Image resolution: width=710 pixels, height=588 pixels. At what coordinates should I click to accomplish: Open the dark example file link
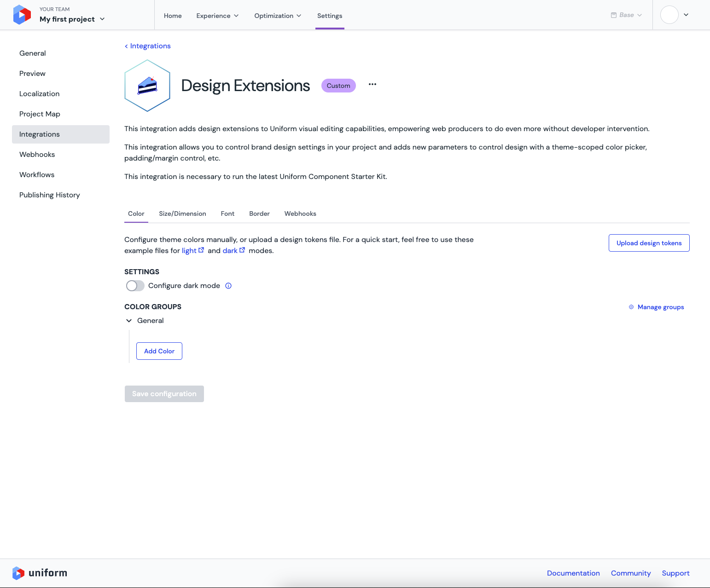pos(230,251)
